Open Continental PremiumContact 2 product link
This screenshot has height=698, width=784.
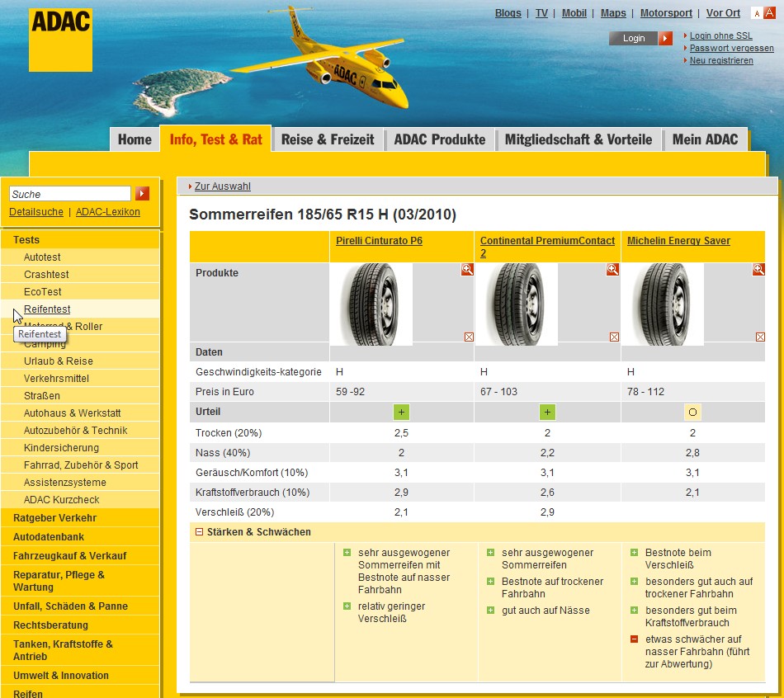tap(547, 247)
